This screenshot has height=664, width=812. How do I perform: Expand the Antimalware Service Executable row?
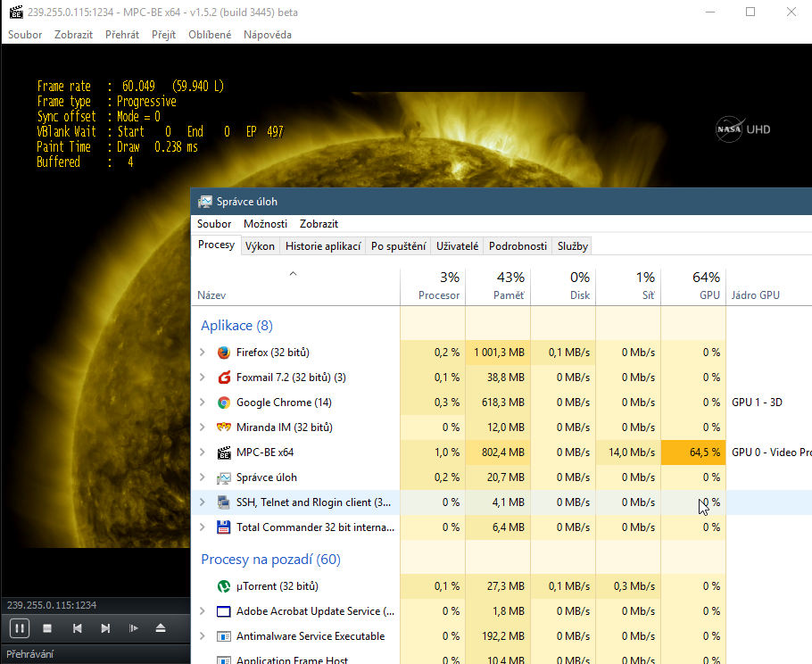click(x=203, y=635)
